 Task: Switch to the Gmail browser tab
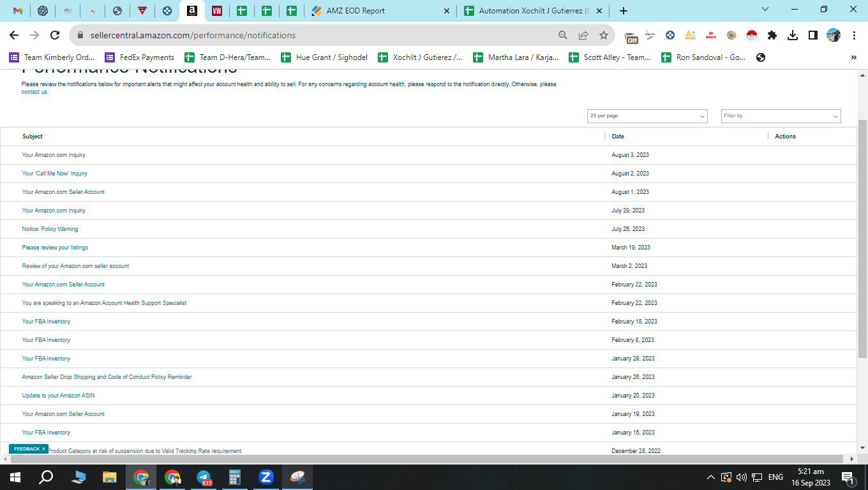click(18, 11)
